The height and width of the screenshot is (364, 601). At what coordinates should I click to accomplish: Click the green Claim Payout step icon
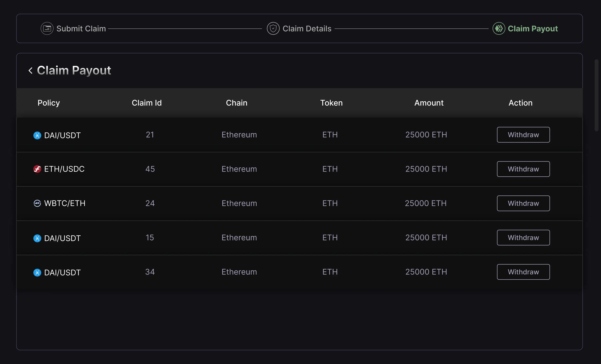499,29
